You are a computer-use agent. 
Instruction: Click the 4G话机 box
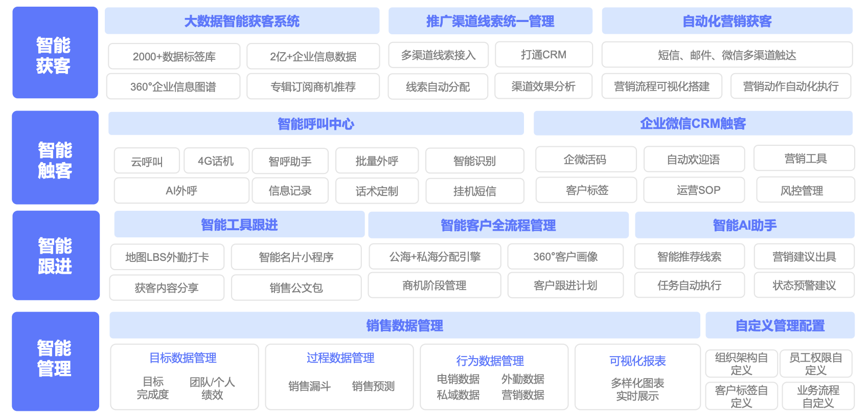point(216,161)
